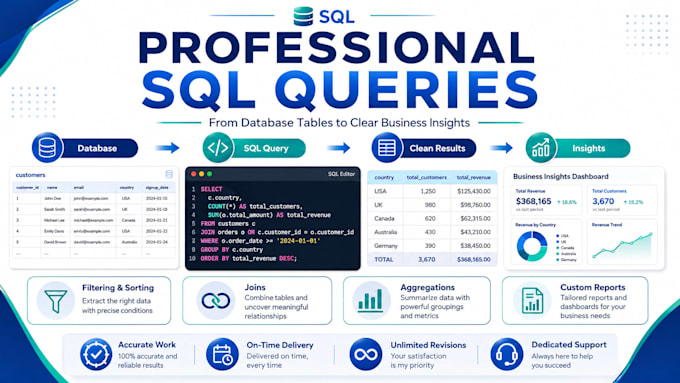Click the Unlimited Revisions infinity icon
Image resolution: width=680 pixels, height=383 pixels.
click(366, 354)
